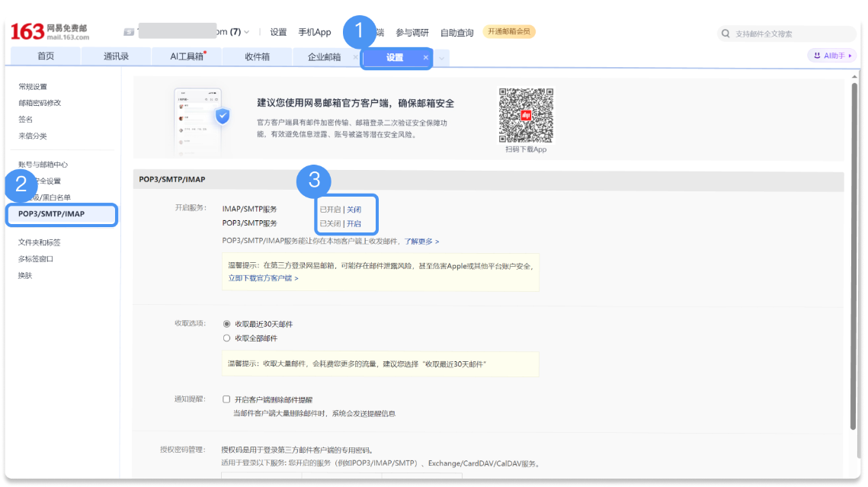868x487 pixels.
Task: Expand the arrow on AI助手 button
Action: coord(852,55)
